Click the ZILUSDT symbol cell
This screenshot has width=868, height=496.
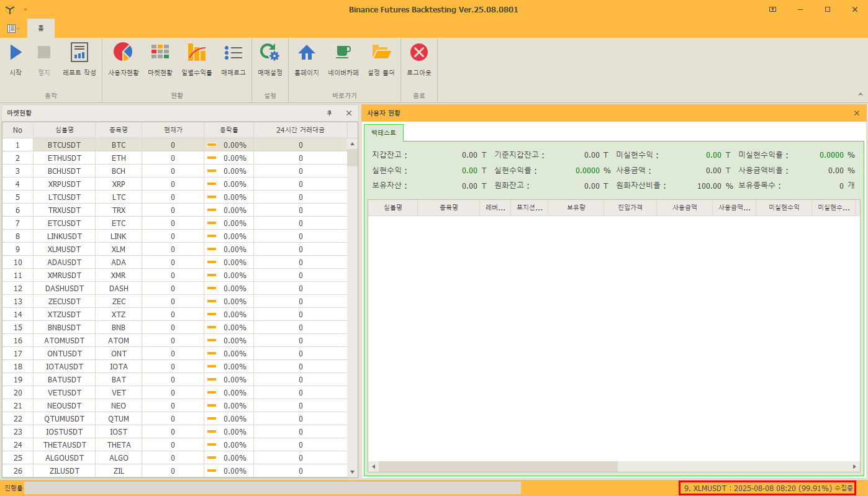point(65,471)
